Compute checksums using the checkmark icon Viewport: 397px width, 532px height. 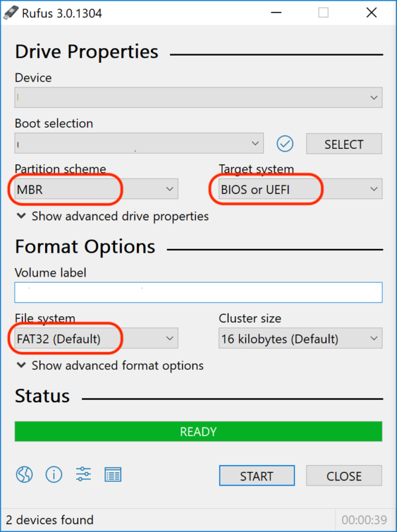click(x=285, y=144)
